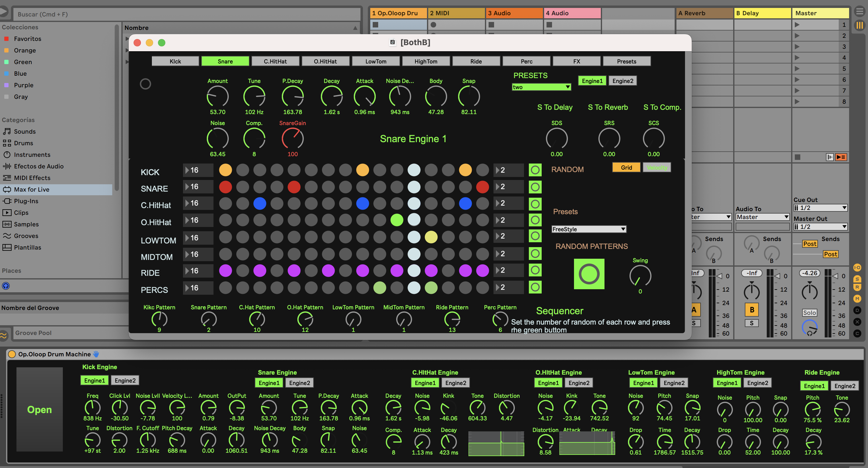Open Max for Live browser category
868x468 pixels.
coord(31,189)
